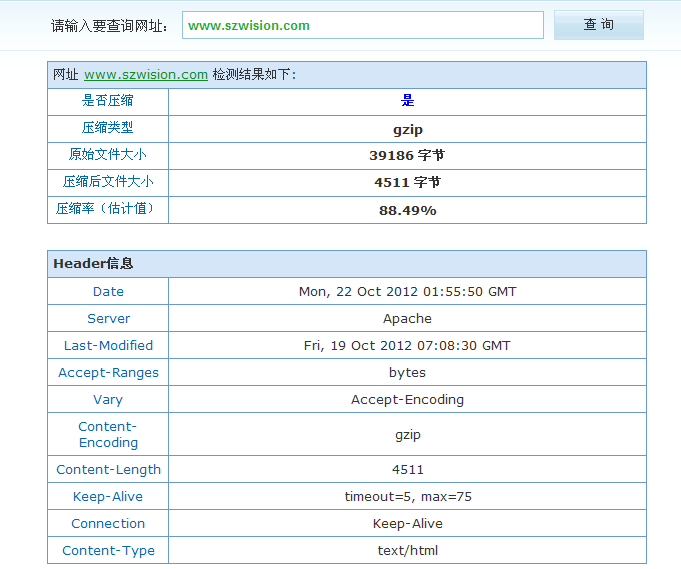This screenshot has width=681, height=569.
Task: Select the Connection header label
Action: (x=108, y=523)
